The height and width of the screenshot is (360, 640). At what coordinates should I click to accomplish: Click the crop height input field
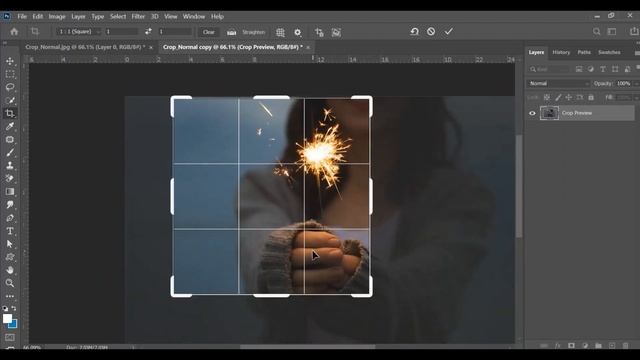175,32
